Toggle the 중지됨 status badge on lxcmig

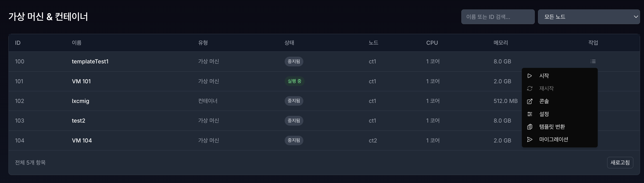294,101
